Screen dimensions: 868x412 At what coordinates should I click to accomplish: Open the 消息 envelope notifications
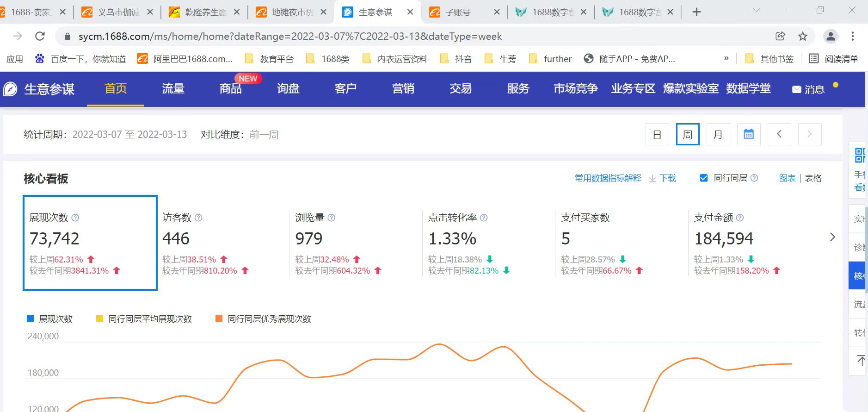click(x=807, y=89)
